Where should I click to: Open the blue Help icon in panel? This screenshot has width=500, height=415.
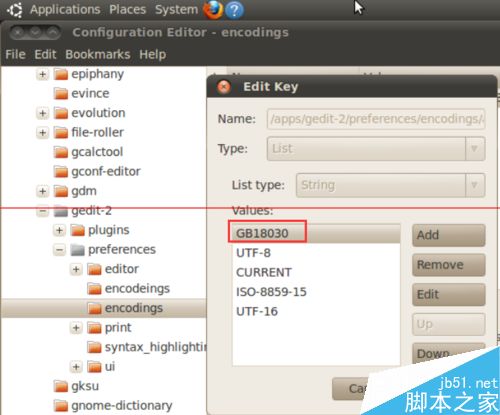click(234, 10)
